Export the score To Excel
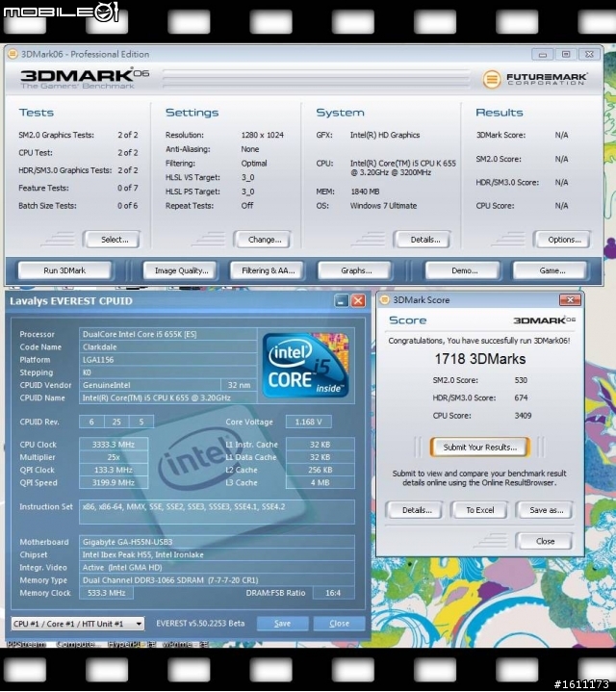Screen dimensions: 616x692 click(479, 510)
